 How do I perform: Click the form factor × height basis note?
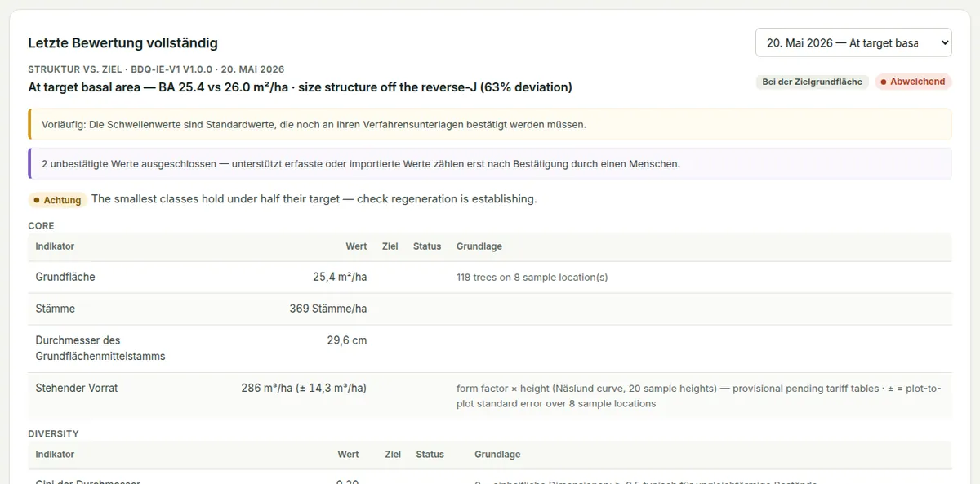(699, 396)
